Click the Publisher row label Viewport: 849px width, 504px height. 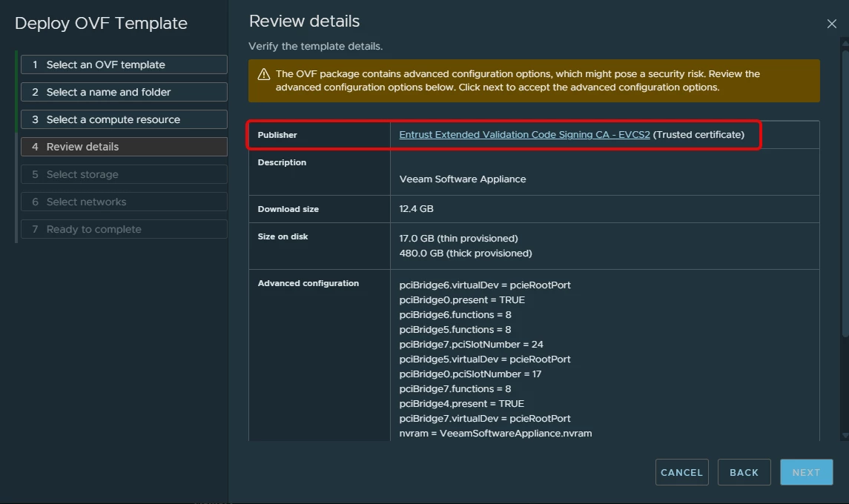point(277,135)
